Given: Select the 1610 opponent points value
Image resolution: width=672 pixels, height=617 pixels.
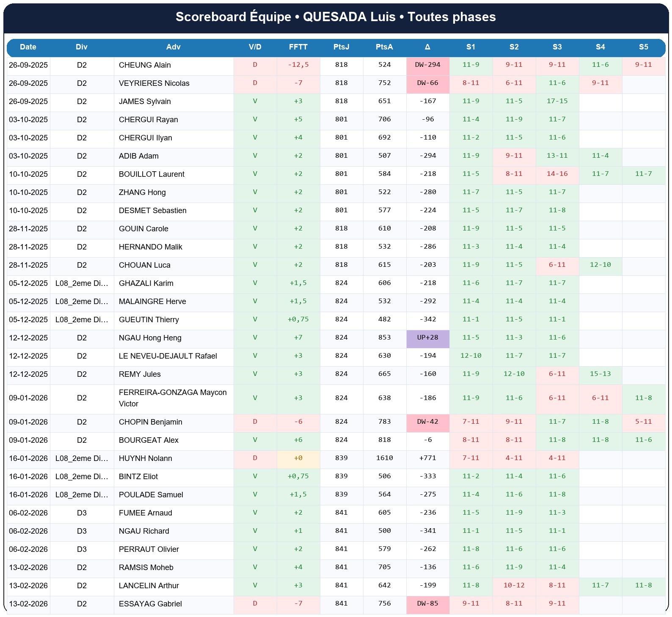Looking at the screenshot, I should 384,458.
